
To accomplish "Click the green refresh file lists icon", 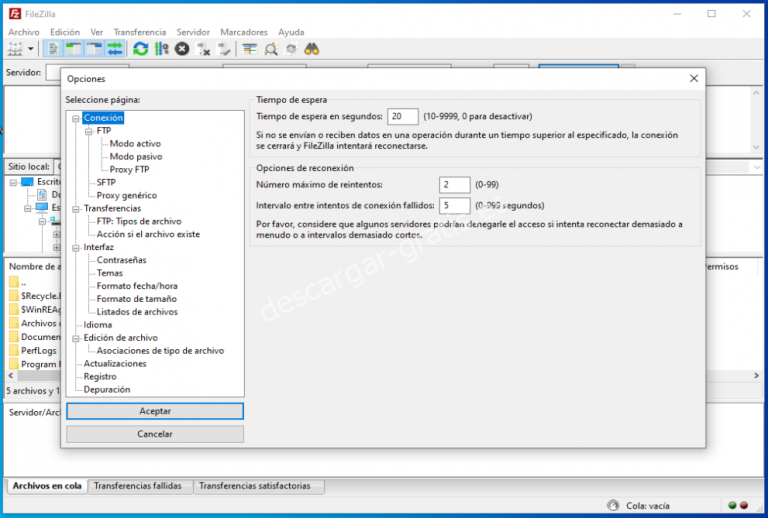I will (141, 49).
